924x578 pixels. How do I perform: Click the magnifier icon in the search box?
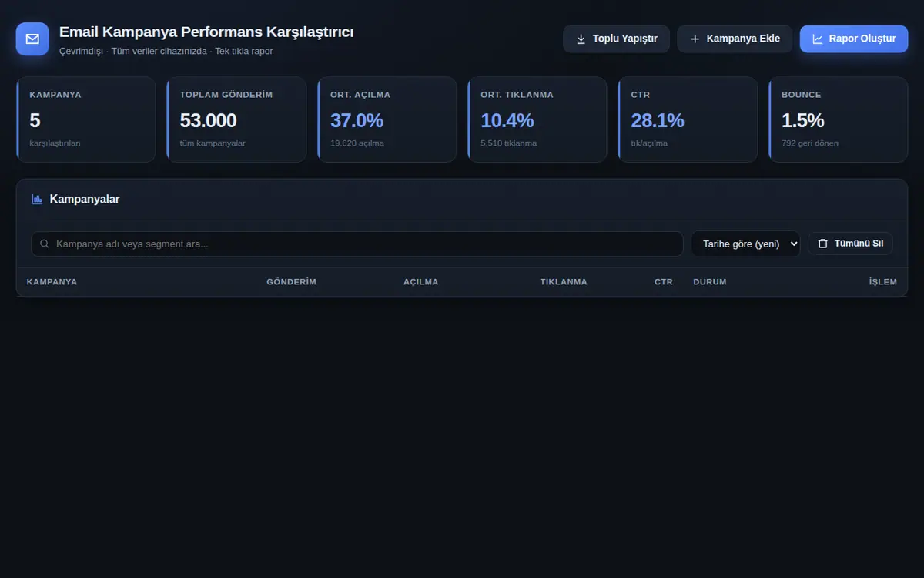point(45,244)
